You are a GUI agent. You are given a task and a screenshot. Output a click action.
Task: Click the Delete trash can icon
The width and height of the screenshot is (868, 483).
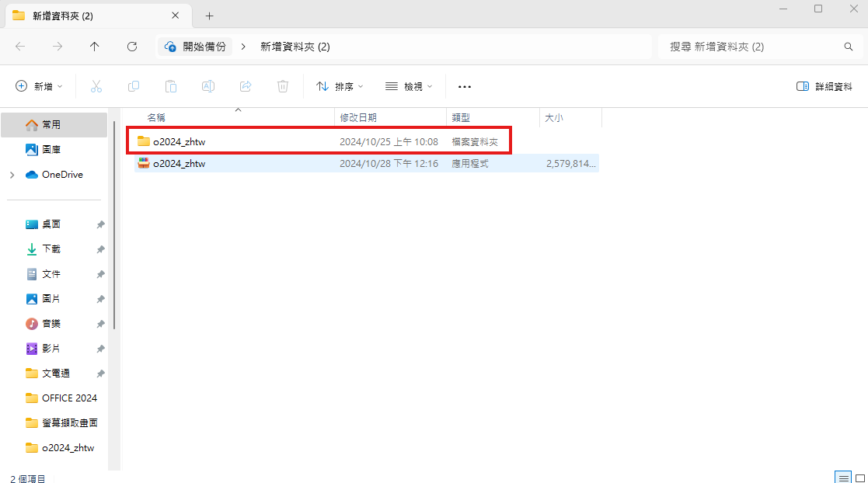click(x=283, y=86)
